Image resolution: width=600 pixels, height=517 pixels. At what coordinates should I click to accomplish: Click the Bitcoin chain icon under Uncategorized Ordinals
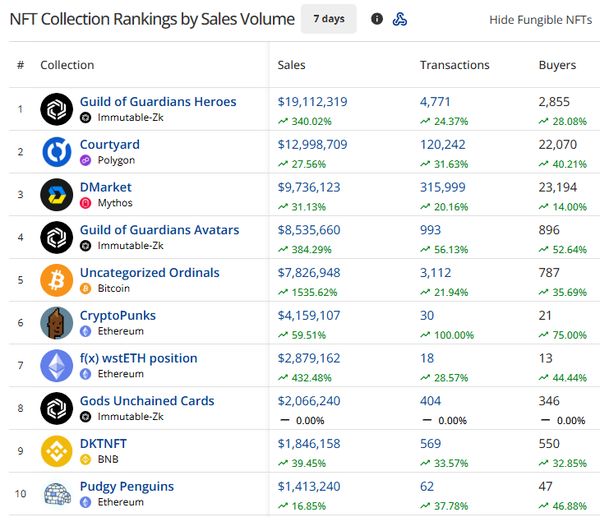tap(85, 289)
